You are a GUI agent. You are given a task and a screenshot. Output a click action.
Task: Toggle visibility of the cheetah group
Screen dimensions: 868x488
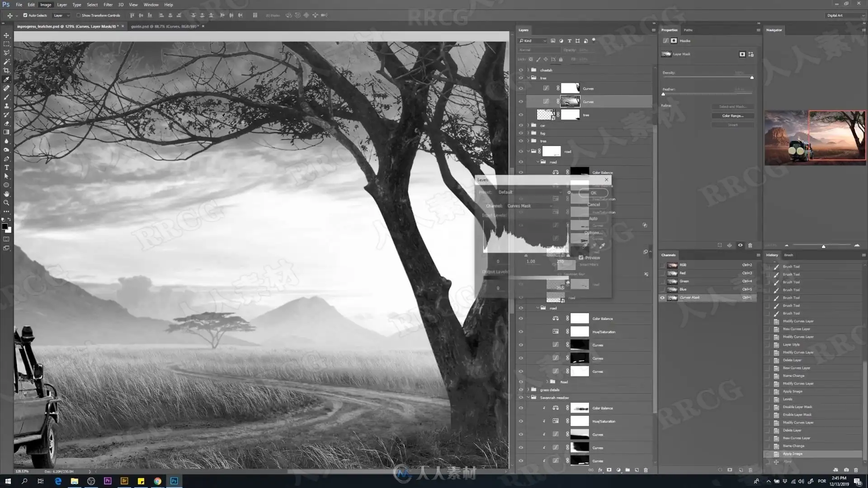[x=521, y=70]
